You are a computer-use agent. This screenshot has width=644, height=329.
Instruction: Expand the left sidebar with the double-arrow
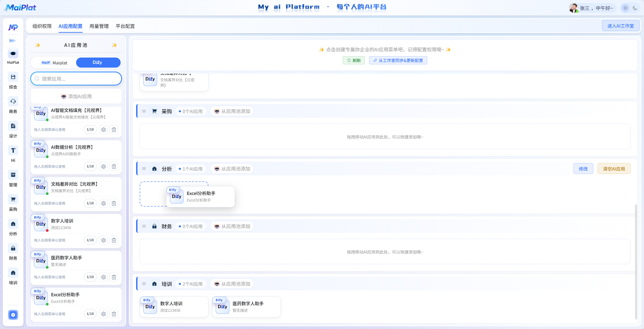pyautogui.click(x=13, y=41)
